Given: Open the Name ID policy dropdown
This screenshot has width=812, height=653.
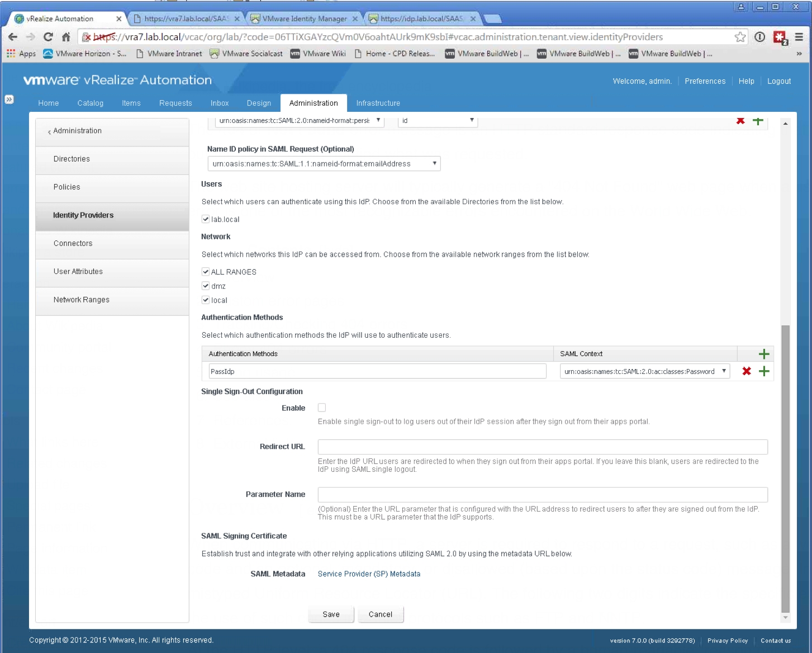Looking at the screenshot, I should click(324, 164).
